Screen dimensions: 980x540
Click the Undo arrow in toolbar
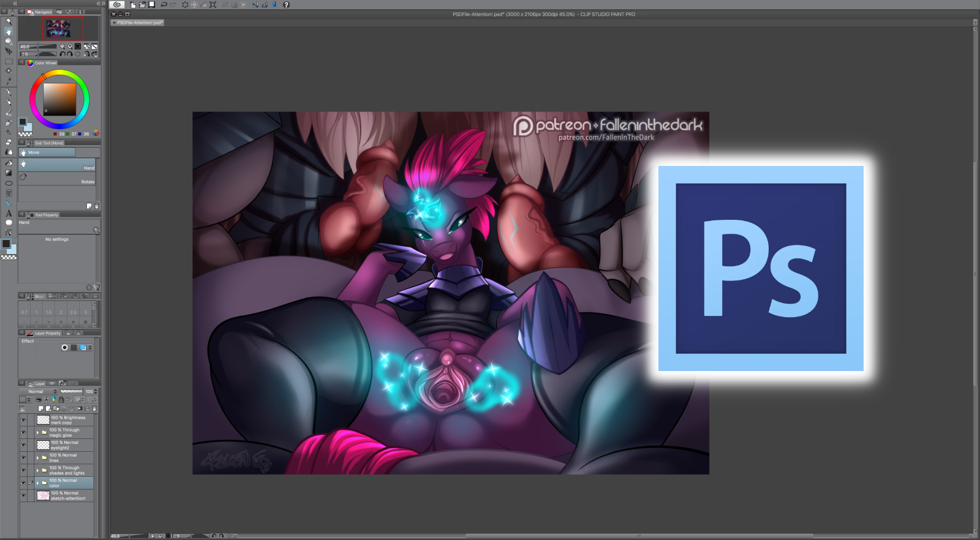tap(164, 5)
